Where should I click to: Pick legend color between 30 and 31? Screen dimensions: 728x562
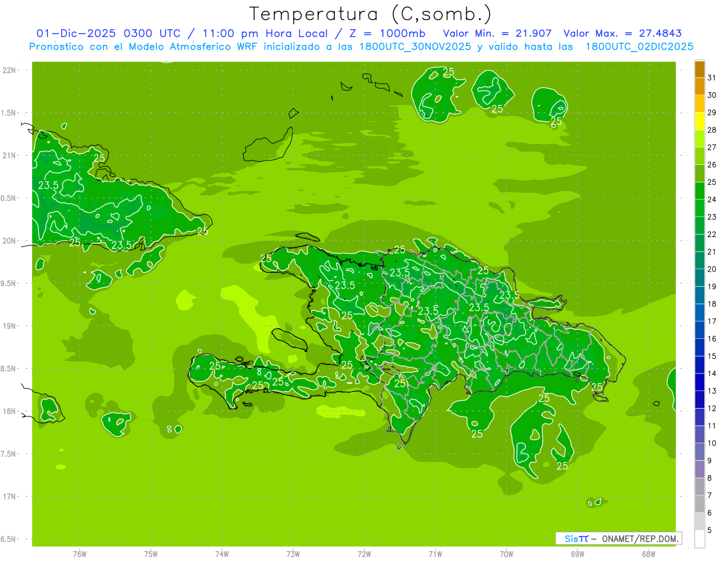point(699,87)
